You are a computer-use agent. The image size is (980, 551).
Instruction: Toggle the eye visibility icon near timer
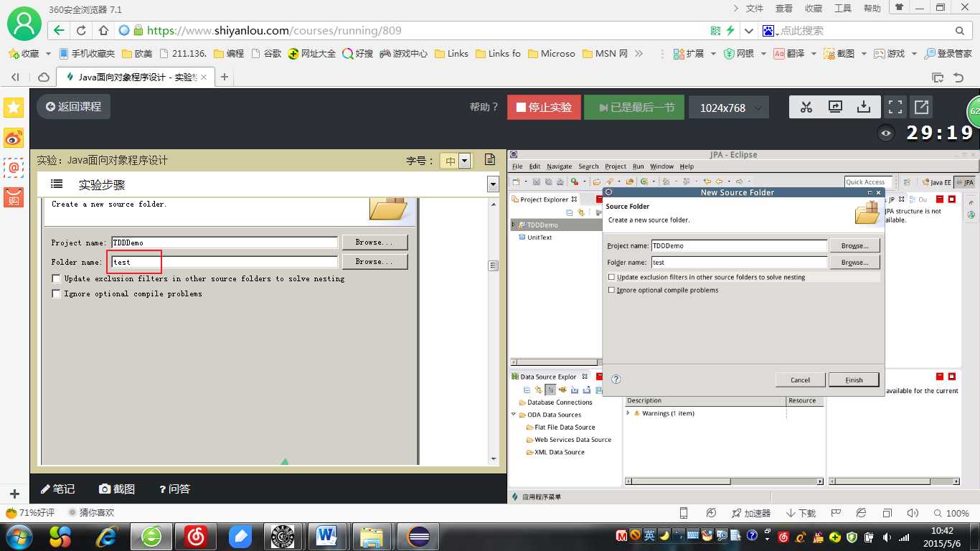(x=887, y=133)
